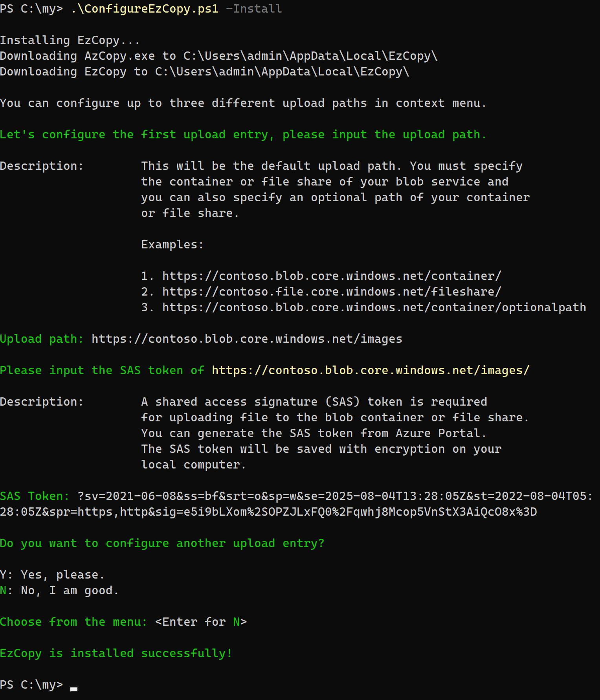Click the -Install parameter
This screenshot has height=700, width=600.
[x=254, y=9]
